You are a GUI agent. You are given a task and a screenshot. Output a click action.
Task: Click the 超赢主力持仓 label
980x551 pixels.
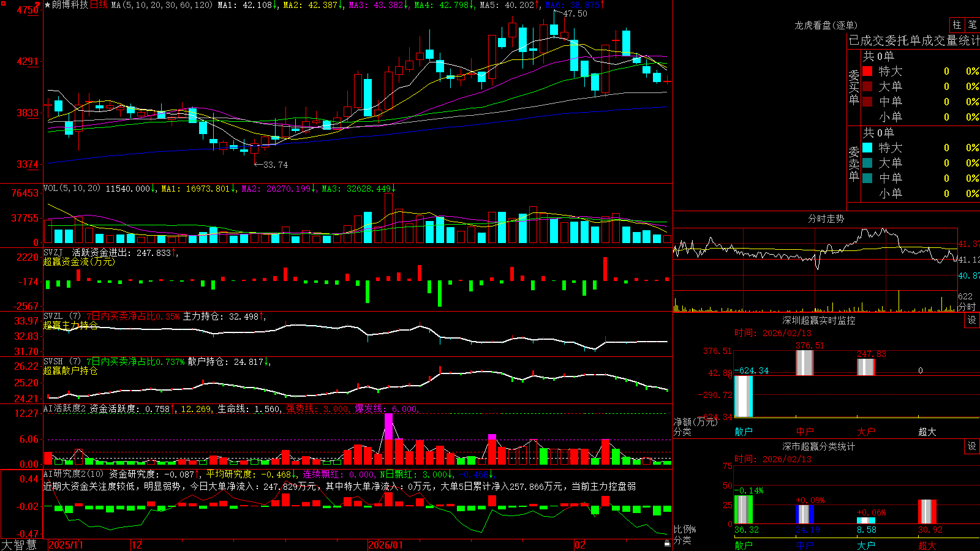(x=70, y=325)
